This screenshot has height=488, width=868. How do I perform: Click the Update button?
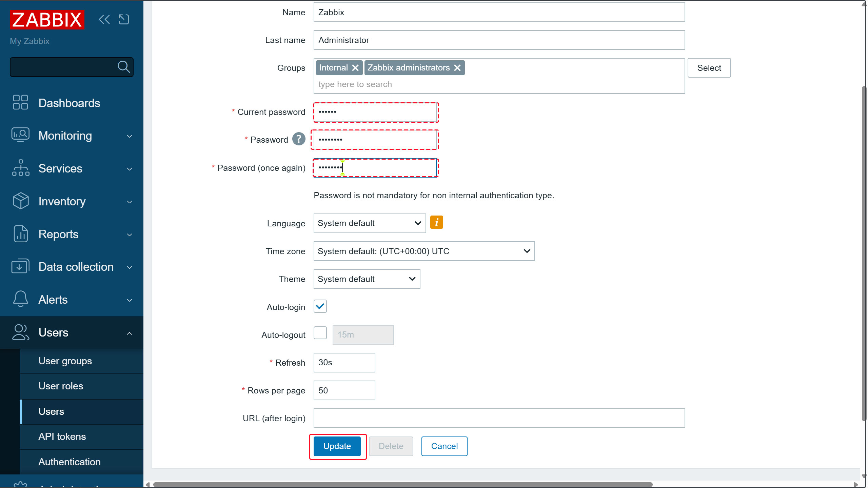point(337,446)
